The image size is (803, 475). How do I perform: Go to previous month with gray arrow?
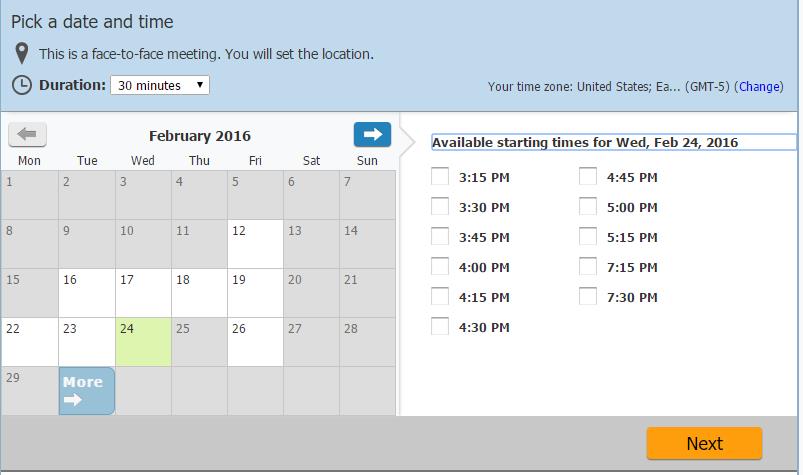pyautogui.click(x=28, y=135)
